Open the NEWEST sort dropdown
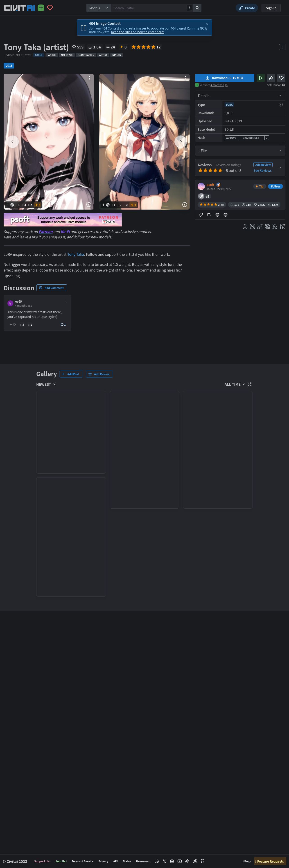The height and width of the screenshot is (868, 289). (46, 384)
